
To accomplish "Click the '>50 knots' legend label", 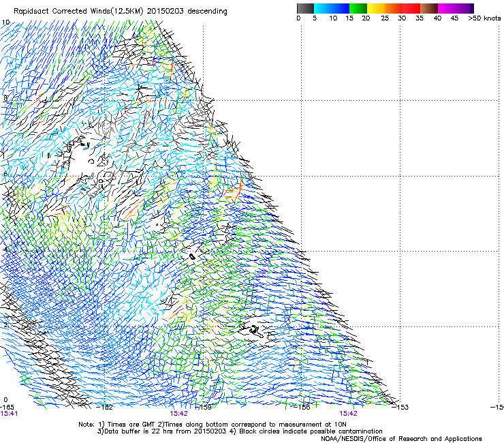I will pos(484,18).
